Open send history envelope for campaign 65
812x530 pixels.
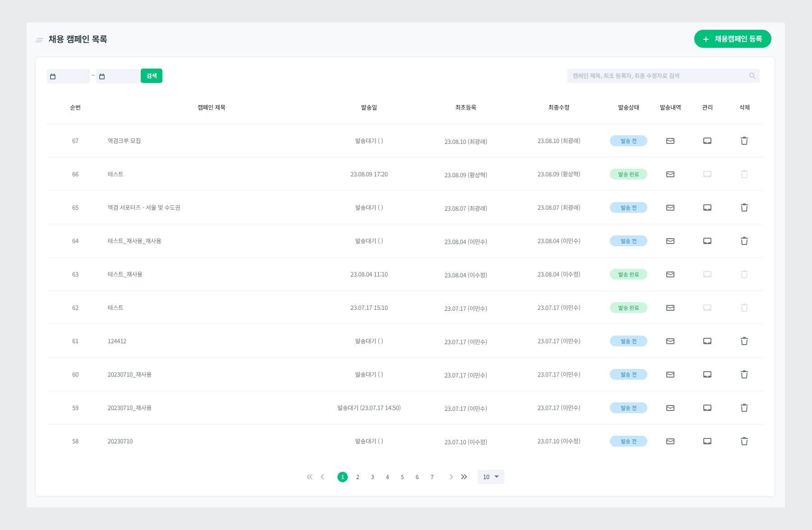[x=670, y=207]
